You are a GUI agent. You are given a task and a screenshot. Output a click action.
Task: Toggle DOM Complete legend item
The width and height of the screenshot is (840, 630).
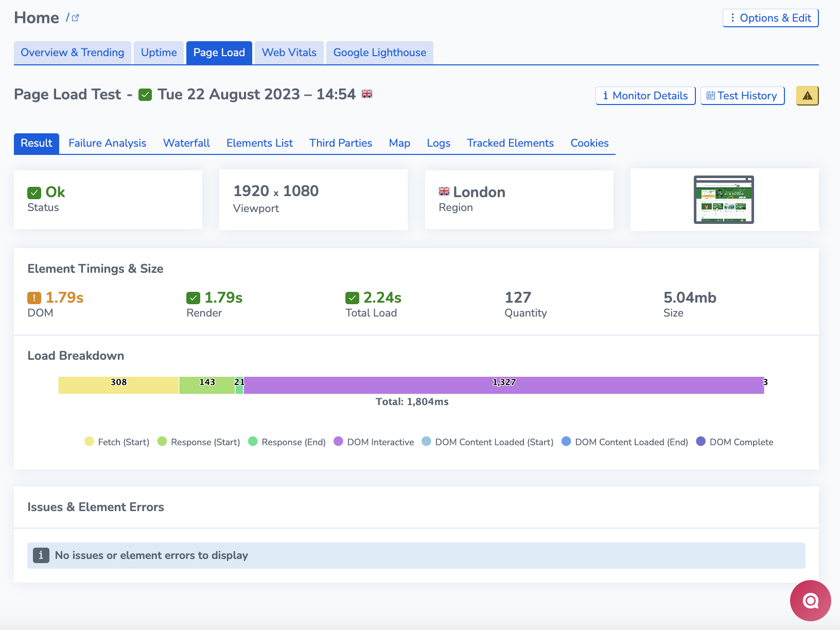734,442
